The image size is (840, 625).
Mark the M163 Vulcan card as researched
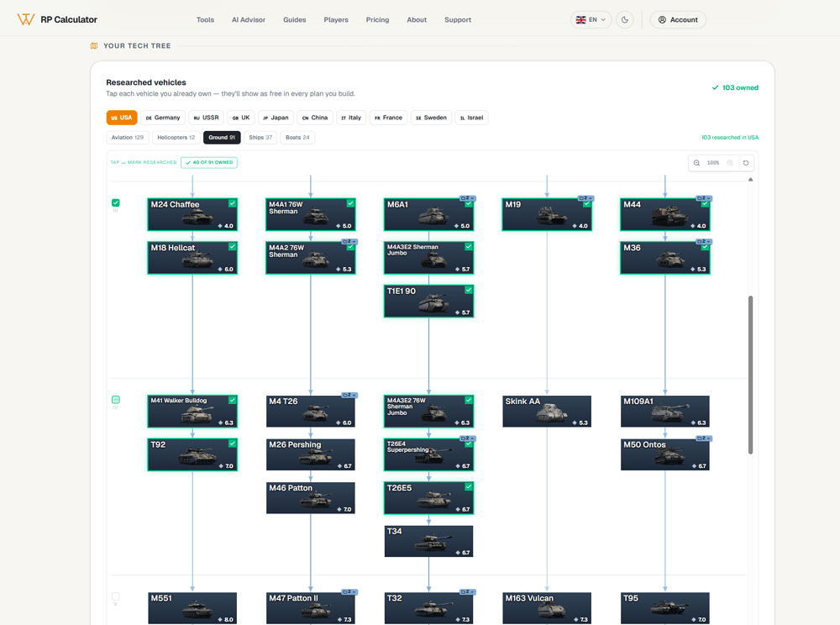(x=547, y=608)
